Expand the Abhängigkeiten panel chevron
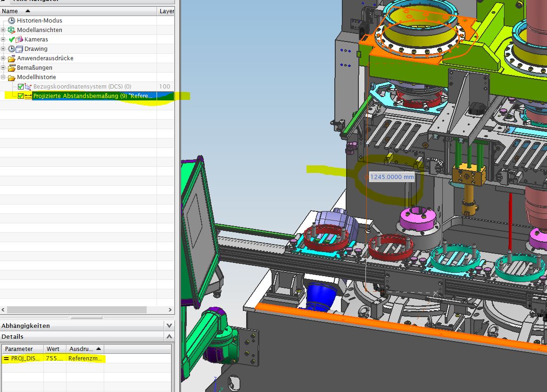 (x=169, y=326)
